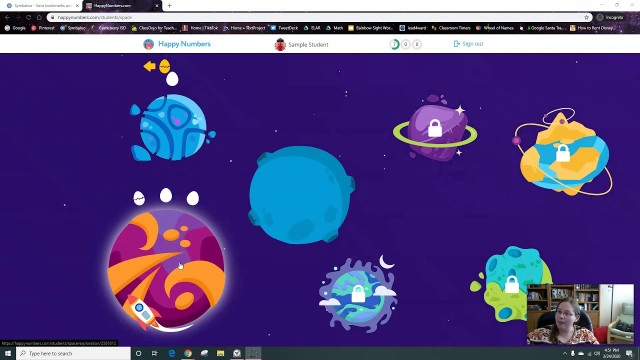Click the last round counter badge

coord(416,44)
